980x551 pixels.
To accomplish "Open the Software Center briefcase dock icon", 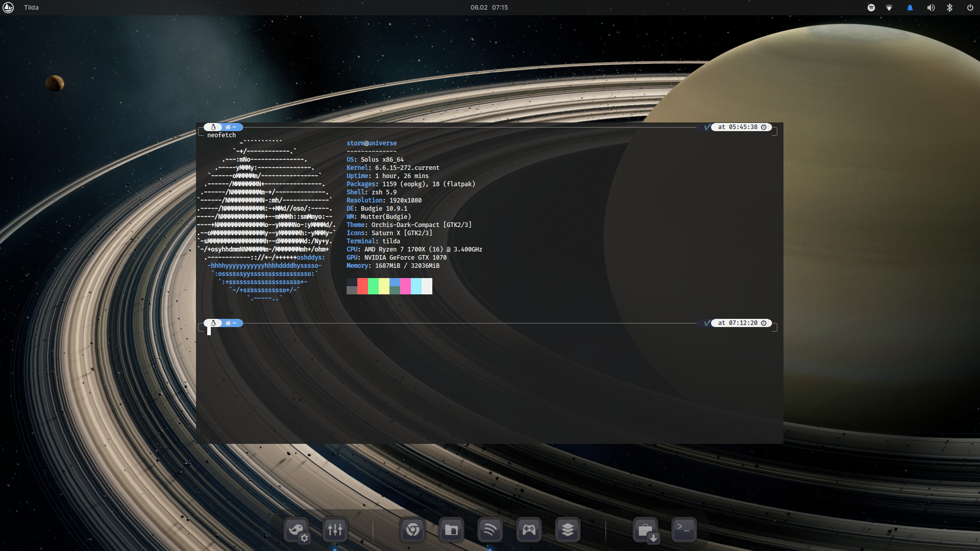I will pos(646,530).
